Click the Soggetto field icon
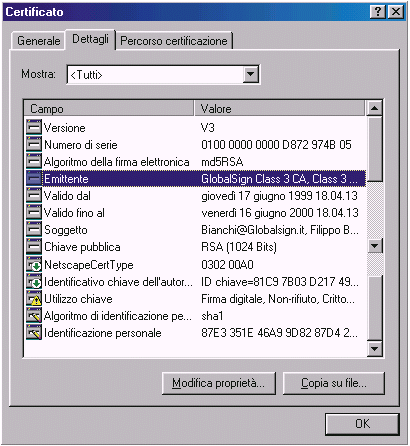 pos(34,230)
